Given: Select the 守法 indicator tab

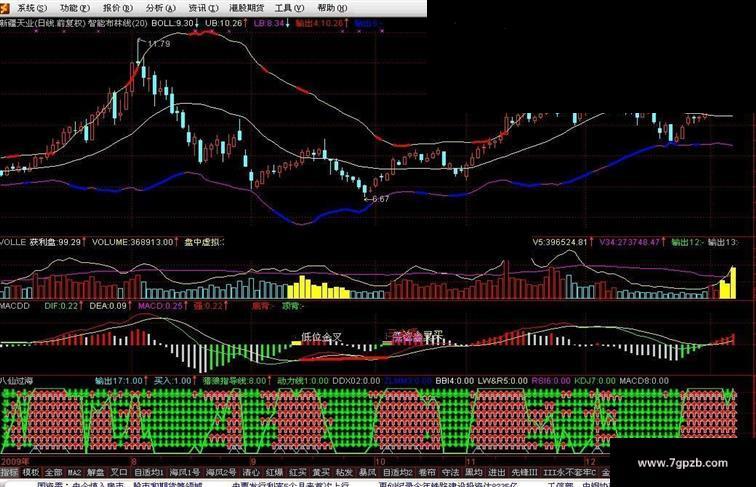Looking at the screenshot, I should (450, 473).
